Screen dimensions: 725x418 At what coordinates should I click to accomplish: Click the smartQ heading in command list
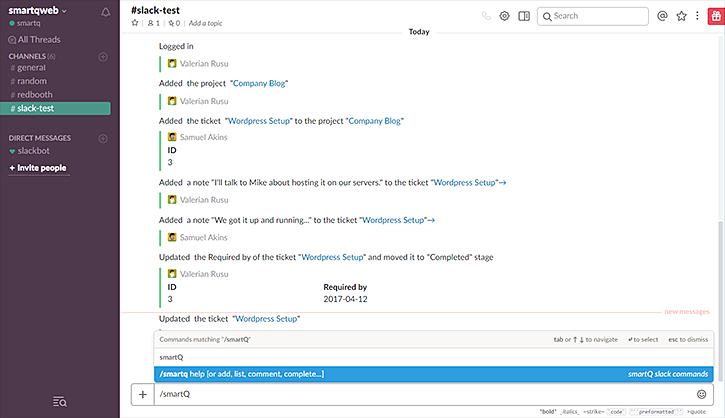coord(171,357)
